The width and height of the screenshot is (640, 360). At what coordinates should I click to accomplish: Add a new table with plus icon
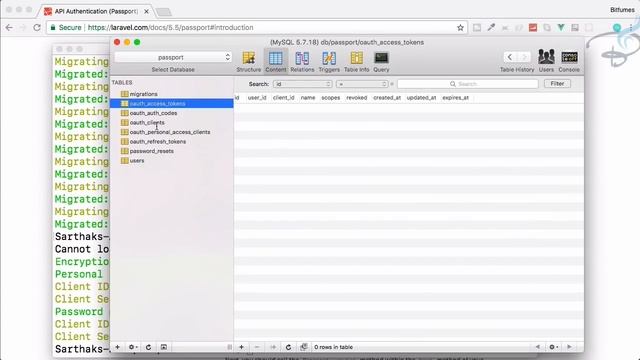(118, 347)
